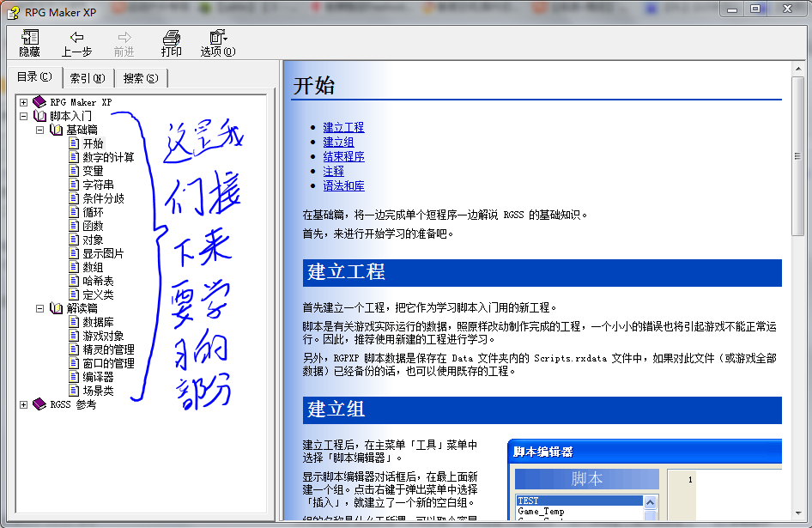This screenshot has height=528, width=812.
Task: Expand the RPG Maker XP tree node
Action: pyautogui.click(x=23, y=102)
